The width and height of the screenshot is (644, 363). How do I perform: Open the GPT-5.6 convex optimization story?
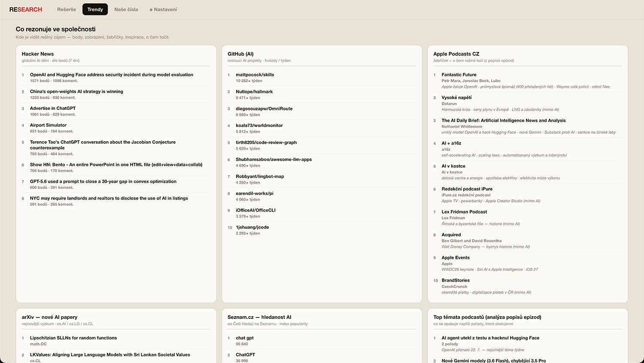(103, 181)
